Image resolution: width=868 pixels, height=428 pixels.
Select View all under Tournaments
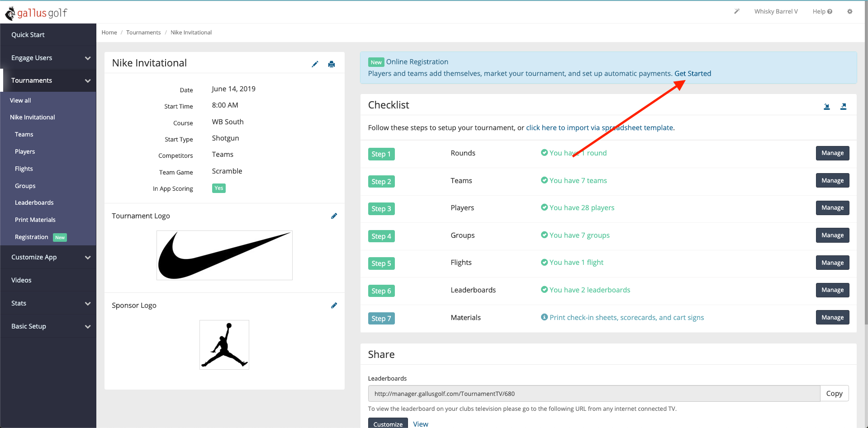click(x=20, y=100)
